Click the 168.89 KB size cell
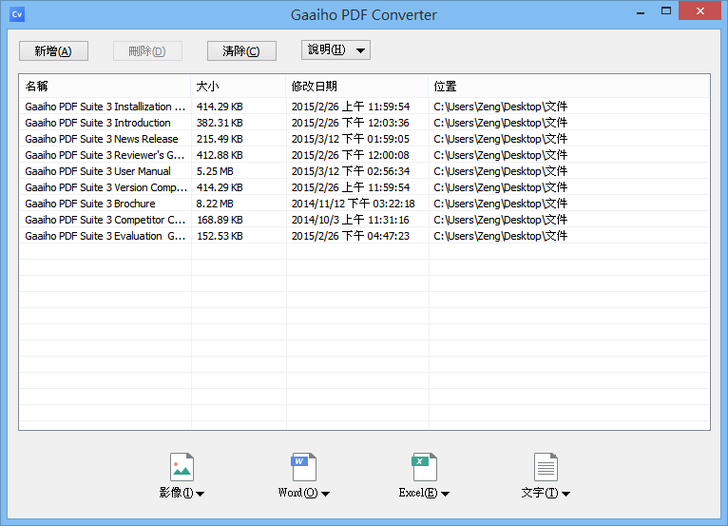 [x=220, y=220]
